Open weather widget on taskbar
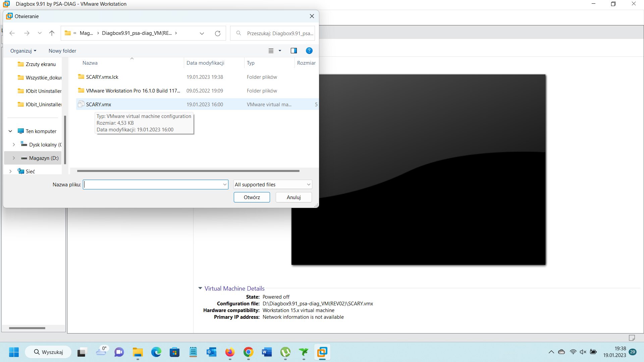This screenshot has width=644, height=362. tap(101, 351)
